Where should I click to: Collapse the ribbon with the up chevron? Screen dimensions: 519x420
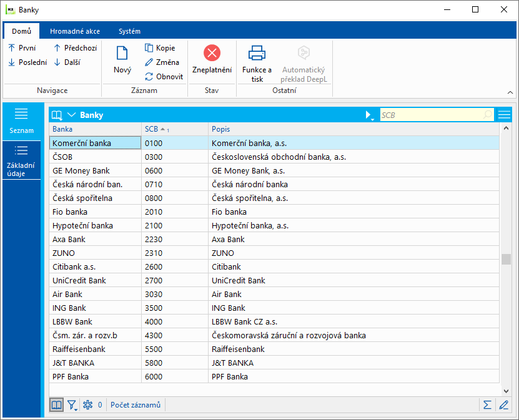510,92
